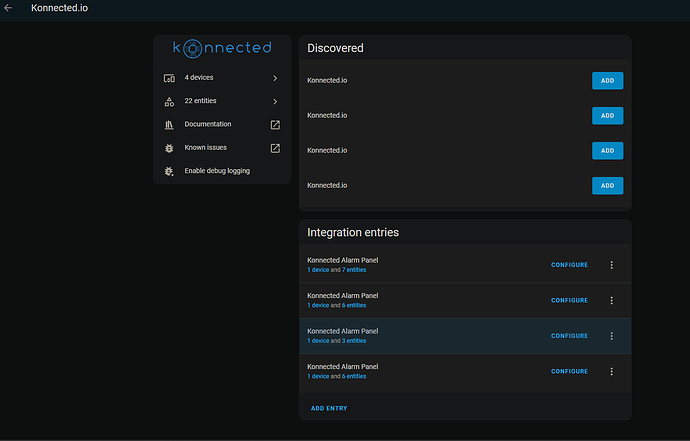Add the last discovered Konnected.io device
Screen dimensions: 690x441
[607, 186]
